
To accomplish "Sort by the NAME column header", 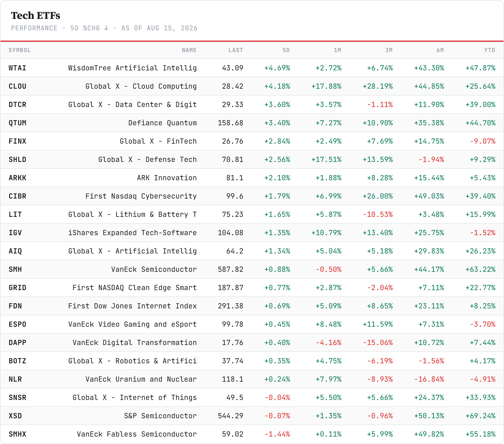I will (189, 50).
